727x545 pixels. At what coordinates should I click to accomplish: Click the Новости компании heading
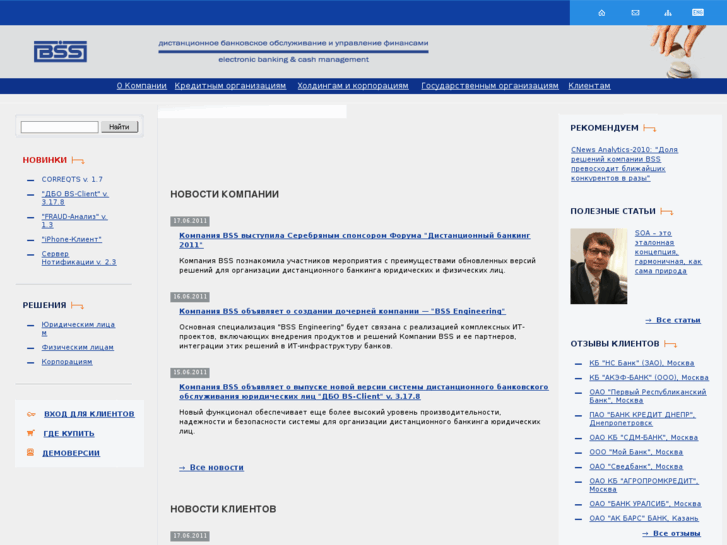224,194
